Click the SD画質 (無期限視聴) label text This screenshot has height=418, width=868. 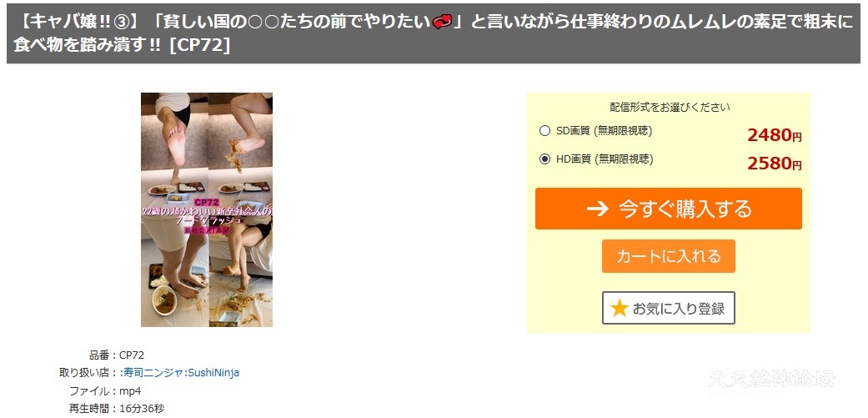coord(604,131)
